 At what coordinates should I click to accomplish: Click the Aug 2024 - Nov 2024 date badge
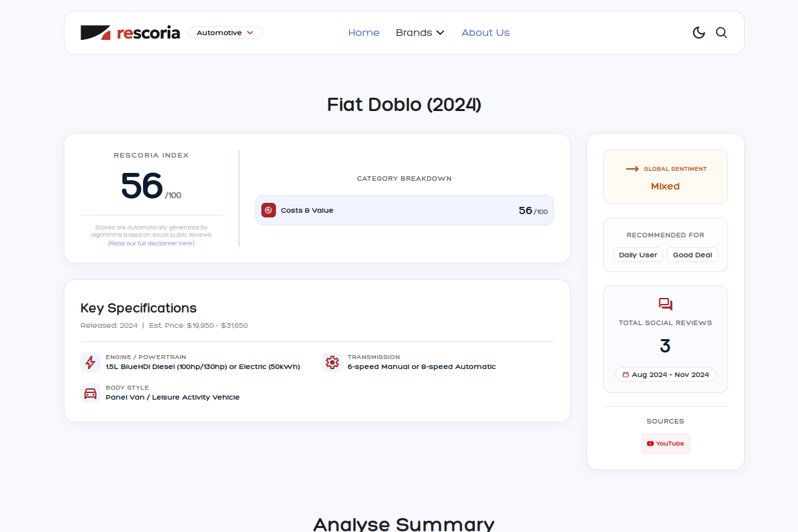(x=666, y=374)
